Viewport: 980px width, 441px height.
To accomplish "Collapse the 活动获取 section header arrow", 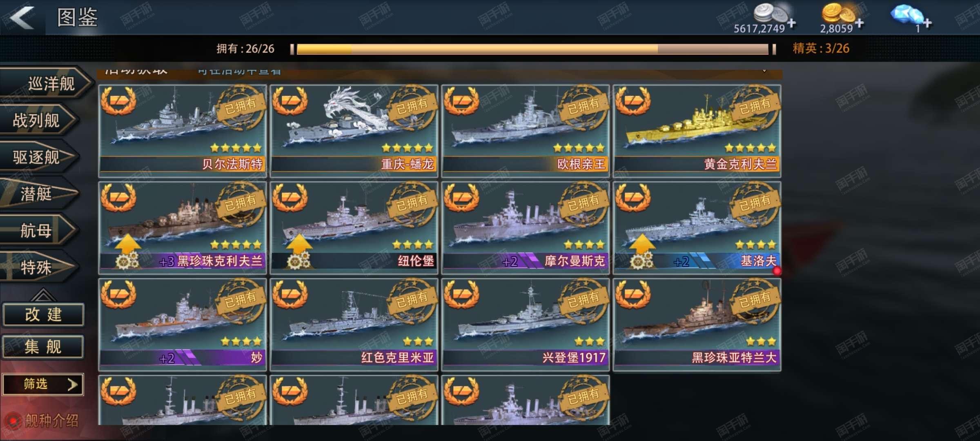I will [764, 71].
